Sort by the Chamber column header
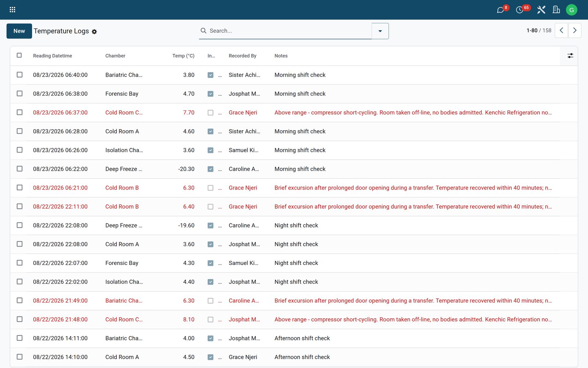 coord(115,56)
